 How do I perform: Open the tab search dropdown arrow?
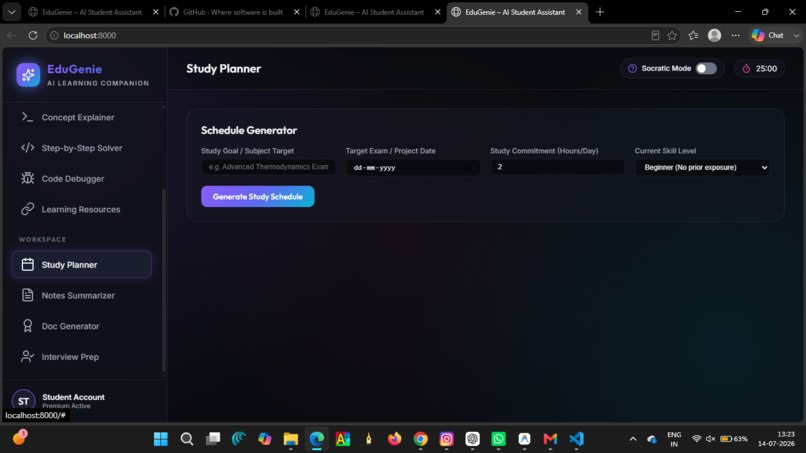click(x=11, y=12)
